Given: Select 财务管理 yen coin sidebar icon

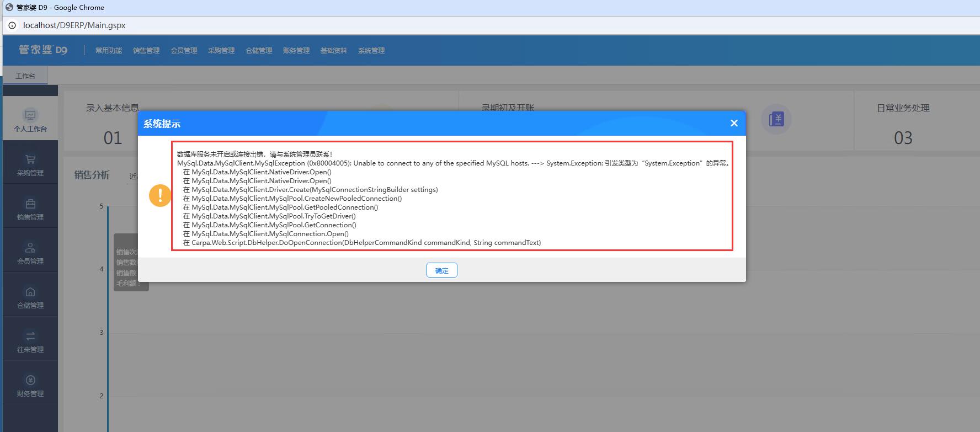Looking at the screenshot, I should [x=30, y=380].
